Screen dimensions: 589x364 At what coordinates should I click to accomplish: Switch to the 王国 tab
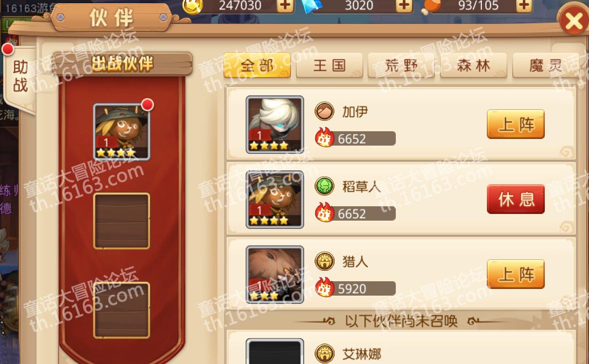(x=330, y=66)
